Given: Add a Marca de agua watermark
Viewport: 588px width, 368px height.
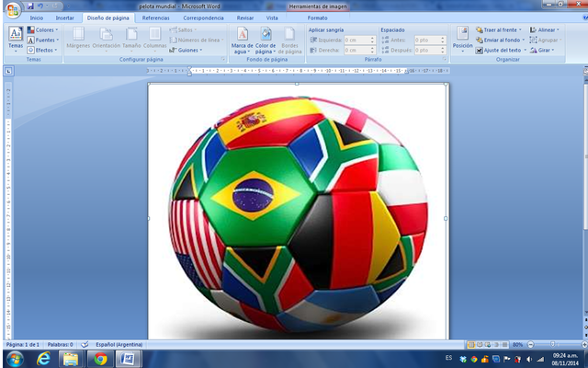Looking at the screenshot, I should click(243, 40).
